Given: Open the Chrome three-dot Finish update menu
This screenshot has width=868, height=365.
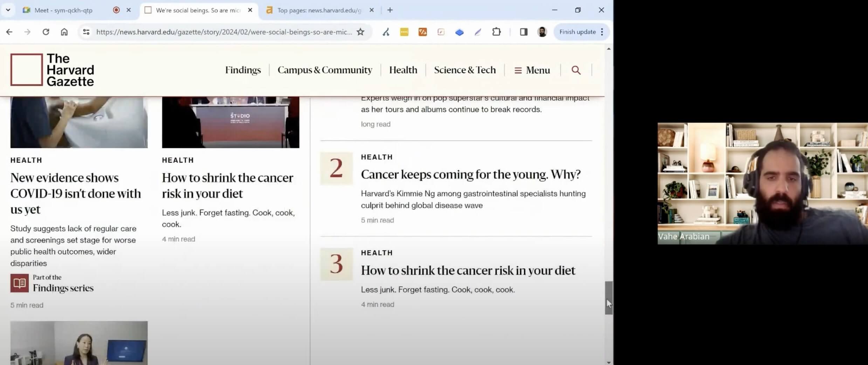Looking at the screenshot, I should 602,32.
